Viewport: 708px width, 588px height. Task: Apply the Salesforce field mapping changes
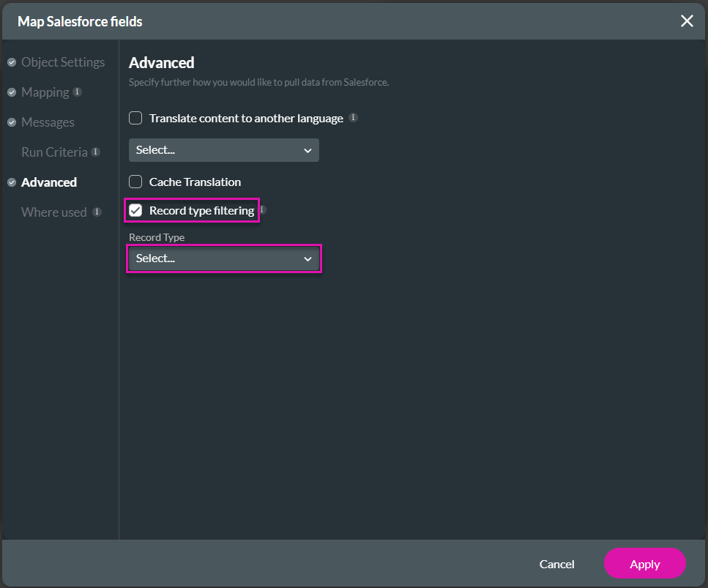[644, 564]
